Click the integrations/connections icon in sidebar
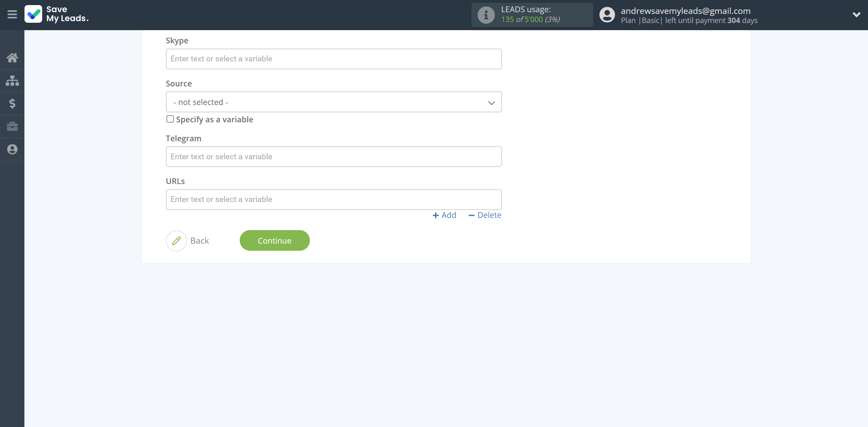This screenshot has height=427, width=868. pyautogui.click(x=12, y=80)
